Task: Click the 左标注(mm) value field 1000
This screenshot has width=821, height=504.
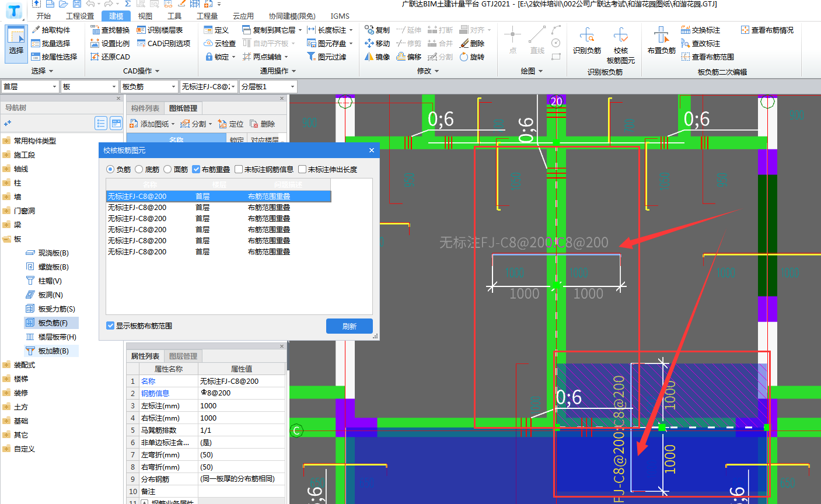Action: tap(242, 405)
